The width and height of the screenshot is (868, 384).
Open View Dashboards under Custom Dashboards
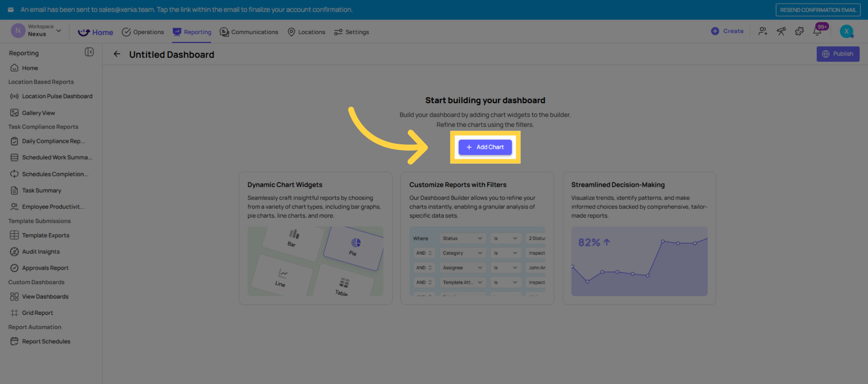(45, 297)
